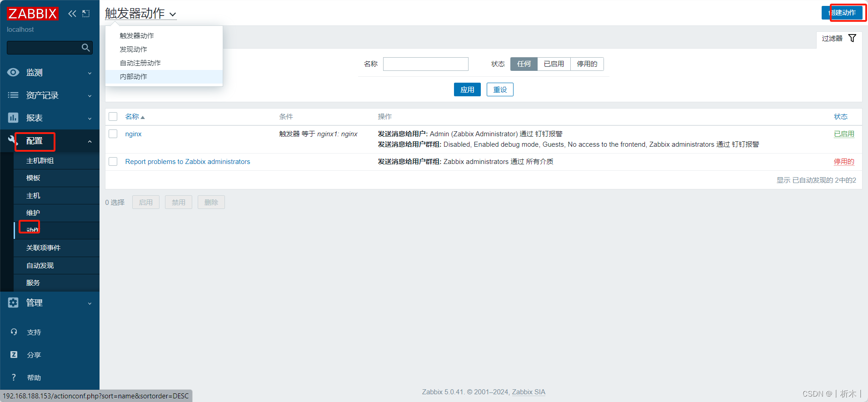The width and height of the screenshot is (868, 402).
Task: Sort by the 名称 column header
Action: 132,117
